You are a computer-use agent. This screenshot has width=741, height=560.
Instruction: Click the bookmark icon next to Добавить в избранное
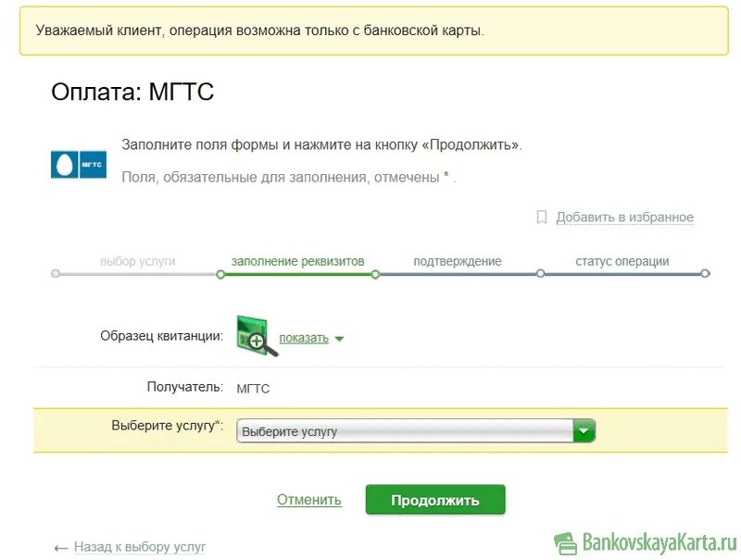pos(542,217)
